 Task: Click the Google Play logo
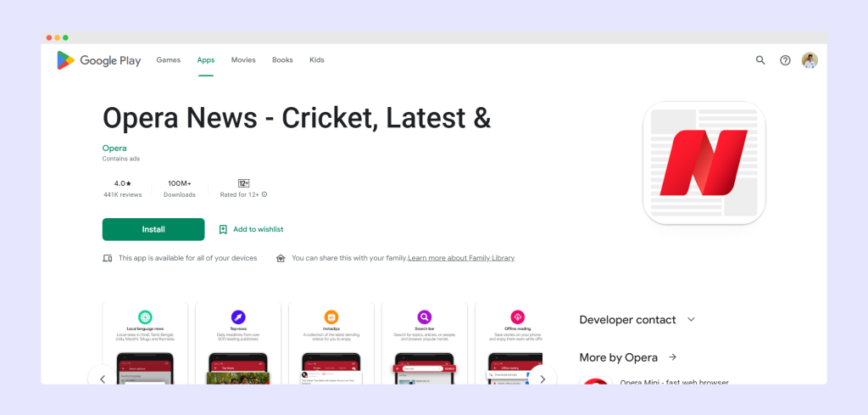pyautogui.click(x=99, y=60)
